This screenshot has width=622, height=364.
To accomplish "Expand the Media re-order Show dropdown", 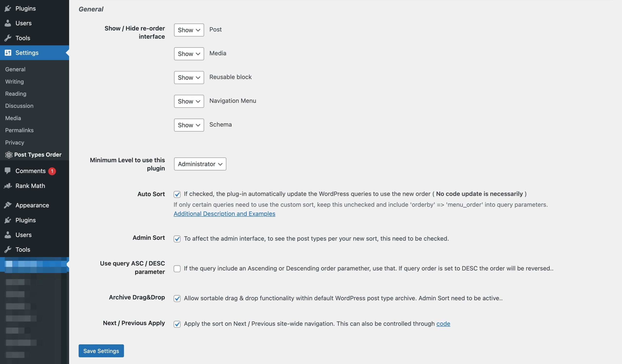I will (189, 53).
